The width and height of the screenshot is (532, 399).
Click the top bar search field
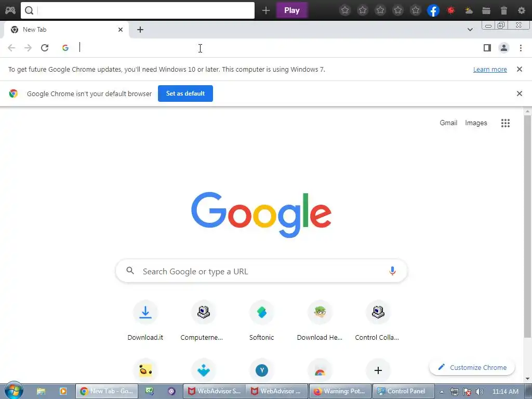point(137,10)
